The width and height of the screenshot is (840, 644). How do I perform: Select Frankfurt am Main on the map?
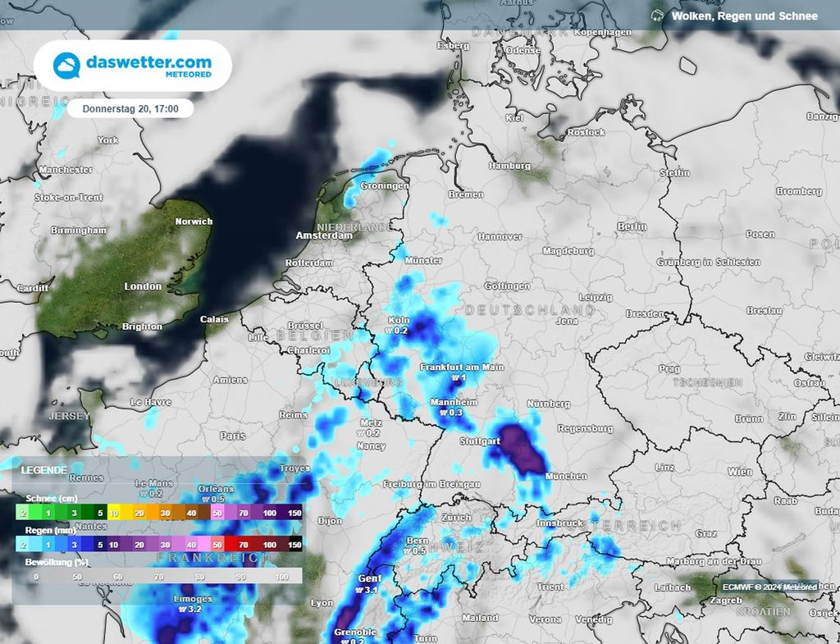click(462, 368)
